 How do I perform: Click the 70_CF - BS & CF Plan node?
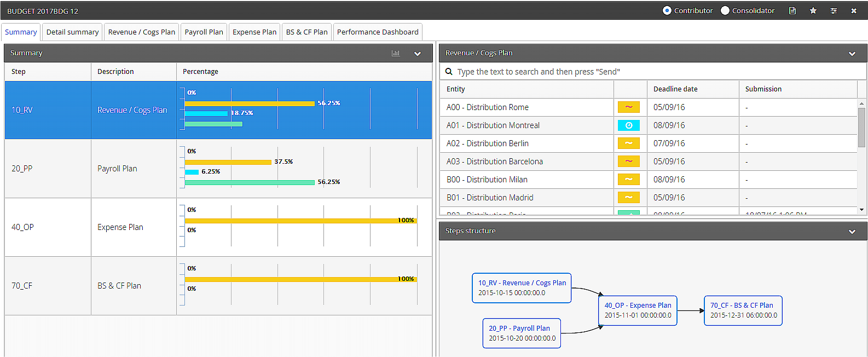743,310
